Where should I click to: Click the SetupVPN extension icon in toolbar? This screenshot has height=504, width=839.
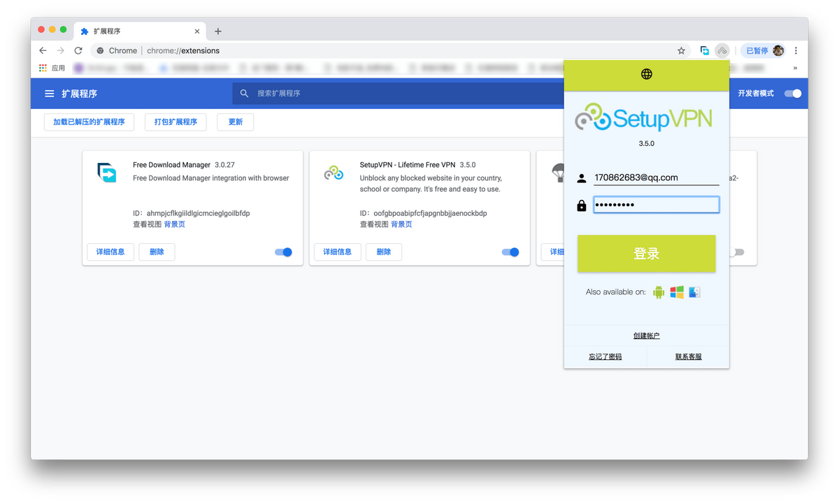(722, 51)
